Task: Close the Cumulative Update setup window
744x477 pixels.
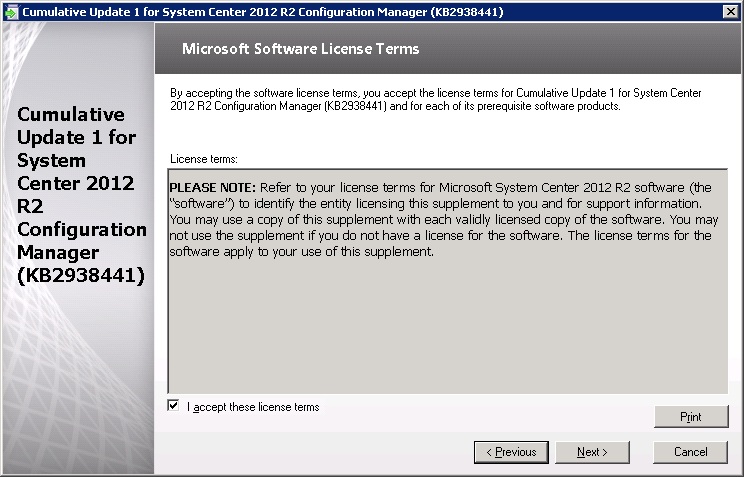Action: point(731,11)
